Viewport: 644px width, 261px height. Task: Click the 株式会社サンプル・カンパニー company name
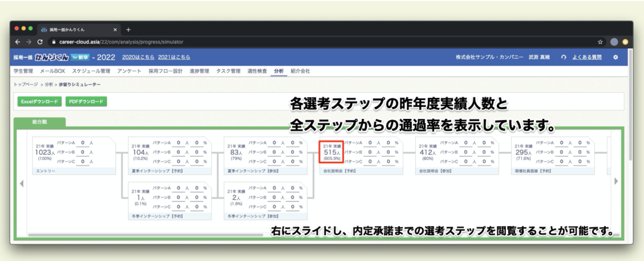489,57
